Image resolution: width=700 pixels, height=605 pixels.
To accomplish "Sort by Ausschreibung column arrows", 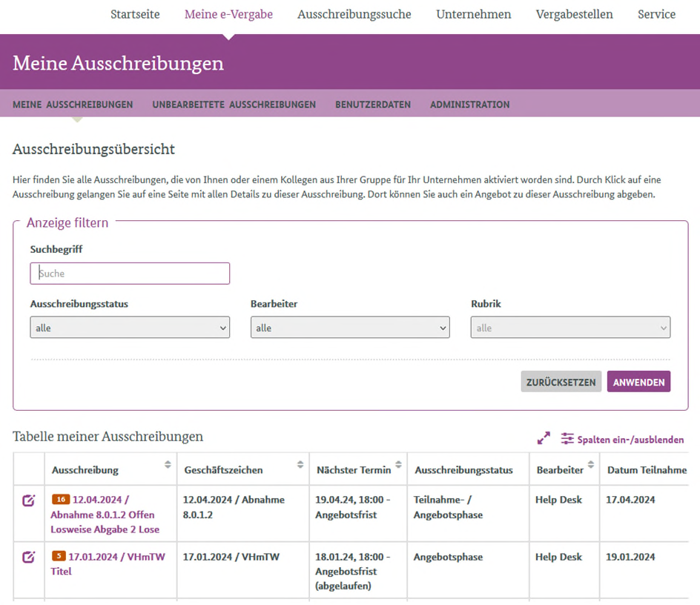I will pyautogui.click(x=168, y=465).
